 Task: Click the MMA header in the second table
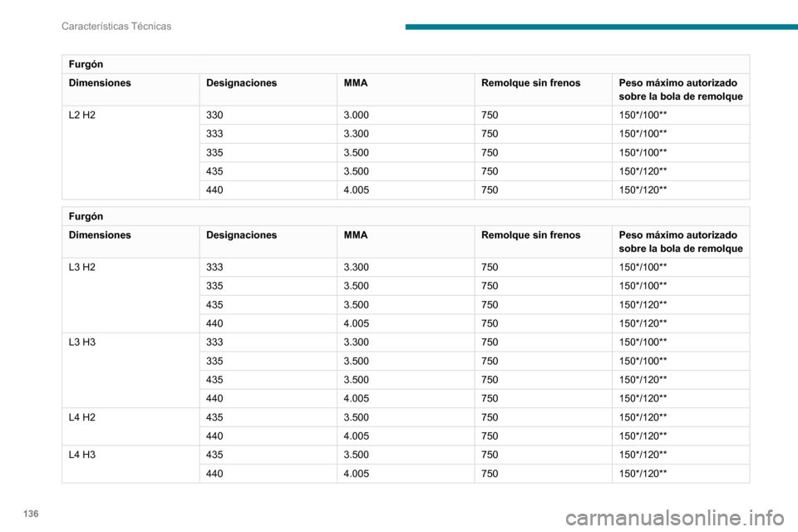[x=356, y=235]
